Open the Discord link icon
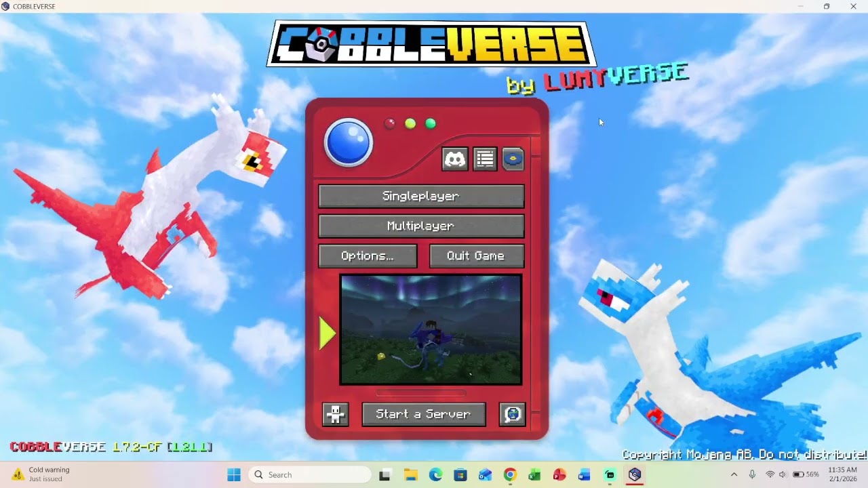This screenshot has height=488, width=868. click(454, 159)
